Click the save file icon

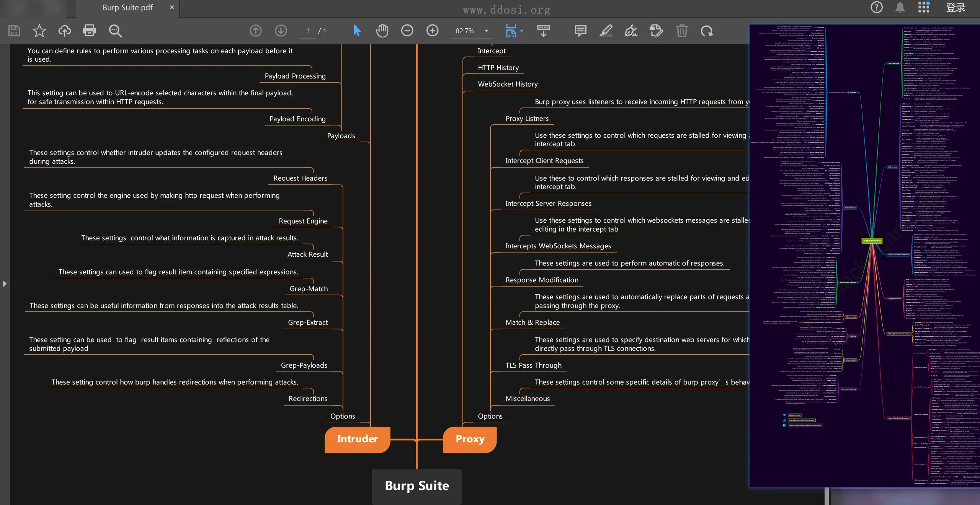click(14, 31)
